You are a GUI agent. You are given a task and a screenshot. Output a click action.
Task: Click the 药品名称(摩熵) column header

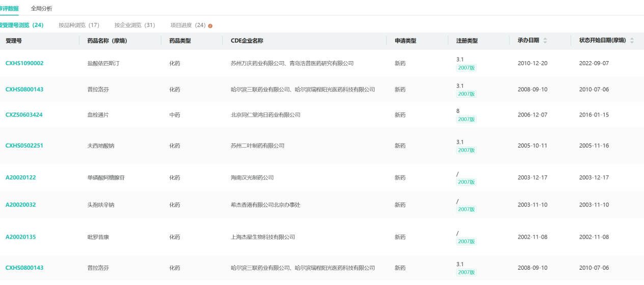107,41
